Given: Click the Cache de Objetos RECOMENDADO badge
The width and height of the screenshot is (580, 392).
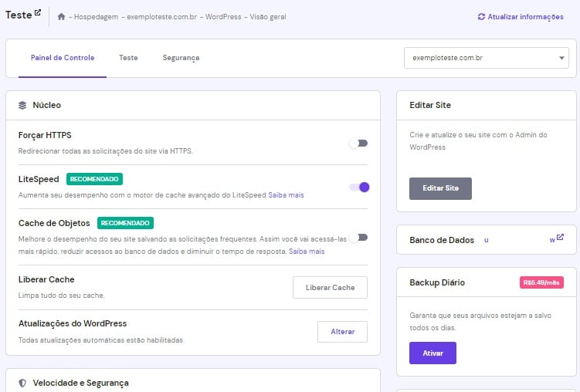Looking at the screenshot, I should coord(125,223).
